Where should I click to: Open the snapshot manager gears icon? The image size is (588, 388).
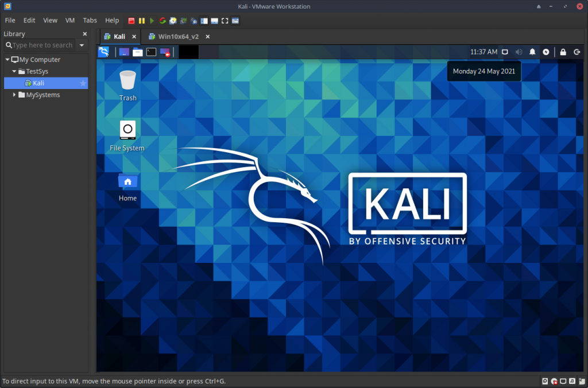coord(194,21)
